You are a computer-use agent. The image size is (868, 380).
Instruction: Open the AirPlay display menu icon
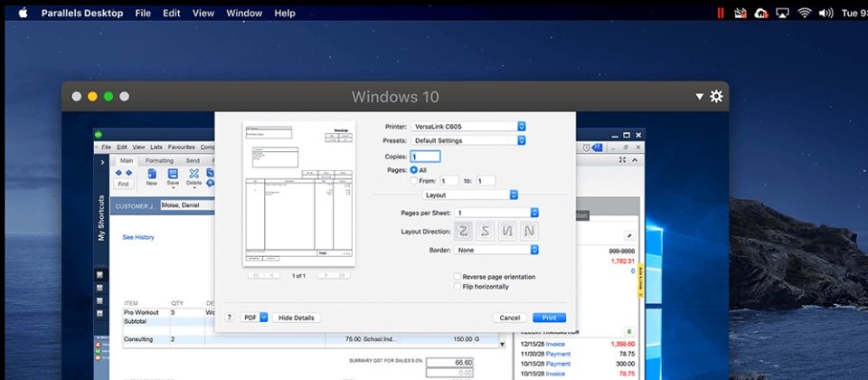coord(782,13)
